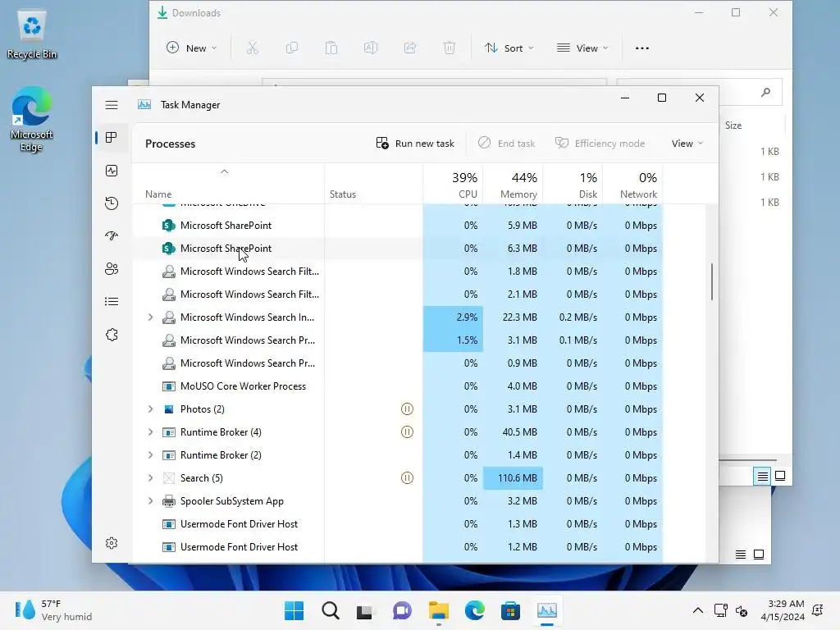840x630 pixels.
Task: Open Task Manager hamburger navigation menu
Action: [112, 105]
